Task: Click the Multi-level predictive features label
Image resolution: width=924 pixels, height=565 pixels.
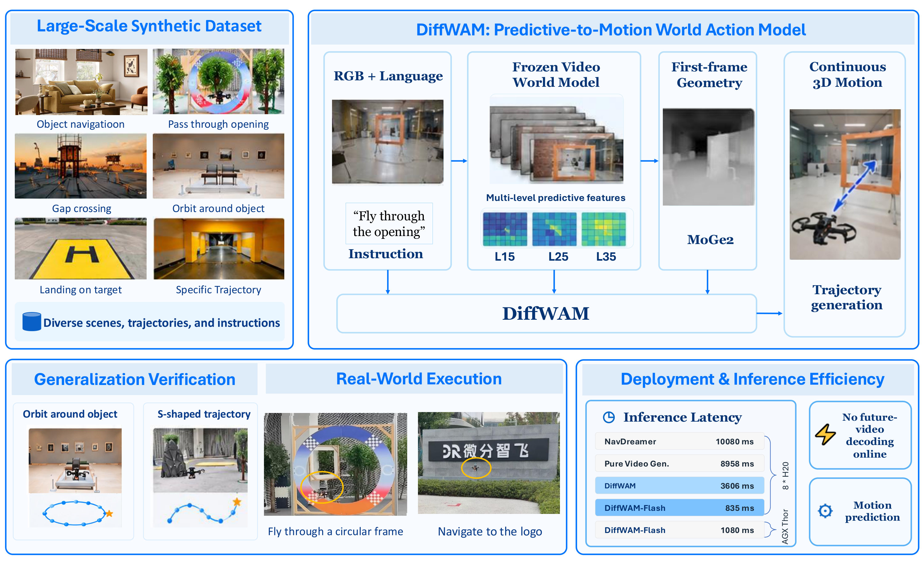Action: [x=556, y=198]
